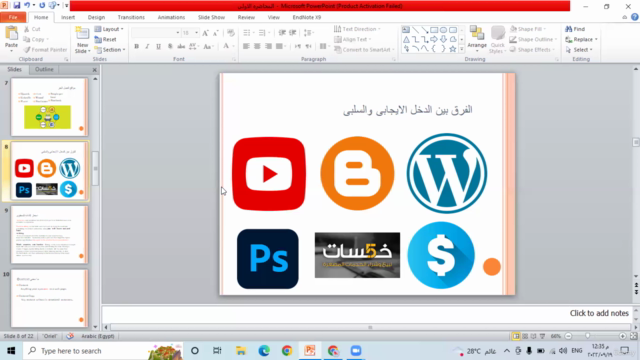The height and width of the screenshot is (360, 640).
Task: Clear all formatting icon
Action: [231, 33]
